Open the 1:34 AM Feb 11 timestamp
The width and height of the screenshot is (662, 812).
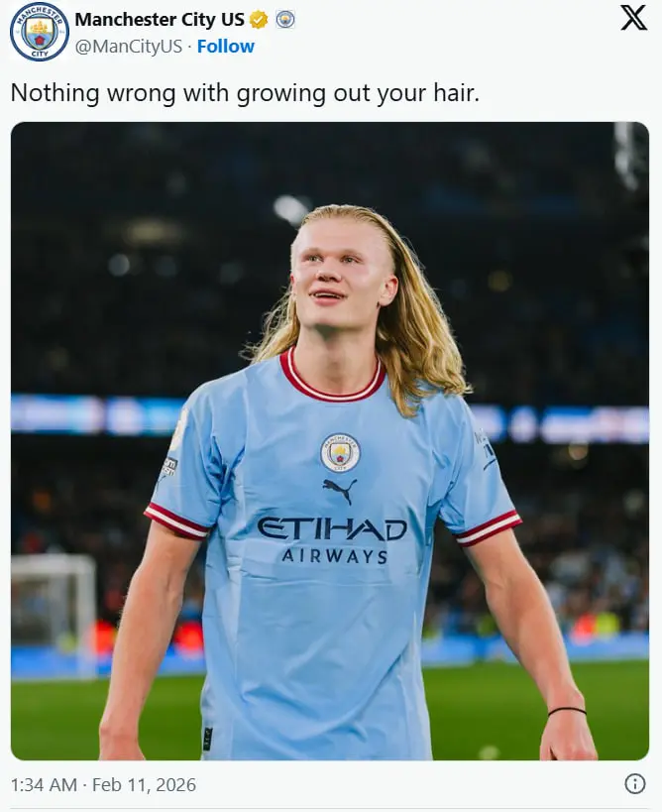pos(103,784)
